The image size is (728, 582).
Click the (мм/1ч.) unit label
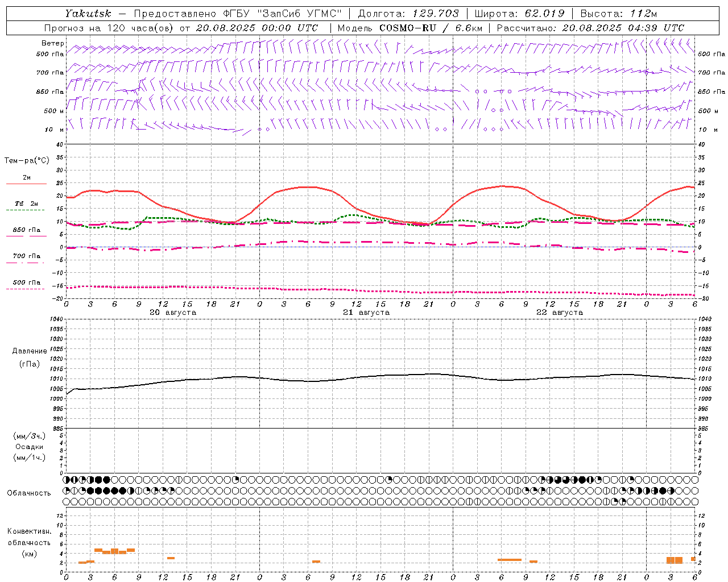(x=30, y=458)
